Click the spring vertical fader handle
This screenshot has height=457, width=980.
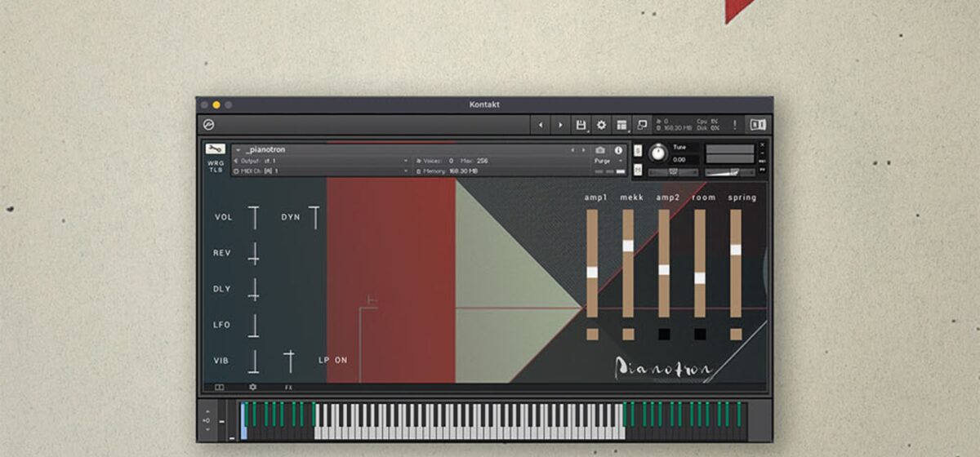click(x=736, y=249)
